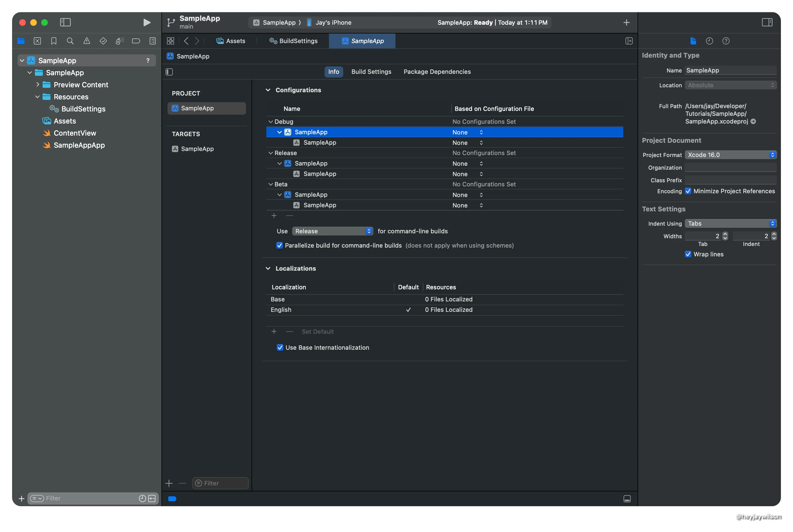Collapse the Debug configuration row

click(270, 122)
